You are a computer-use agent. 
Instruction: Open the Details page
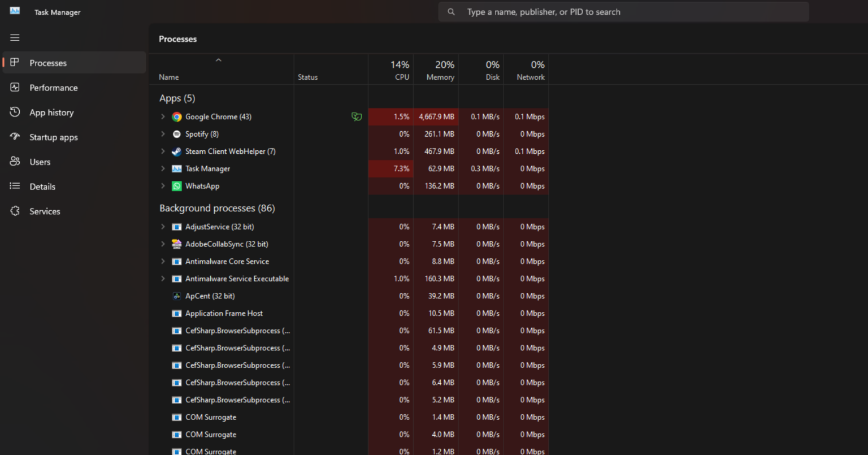(x=74, y=187)
